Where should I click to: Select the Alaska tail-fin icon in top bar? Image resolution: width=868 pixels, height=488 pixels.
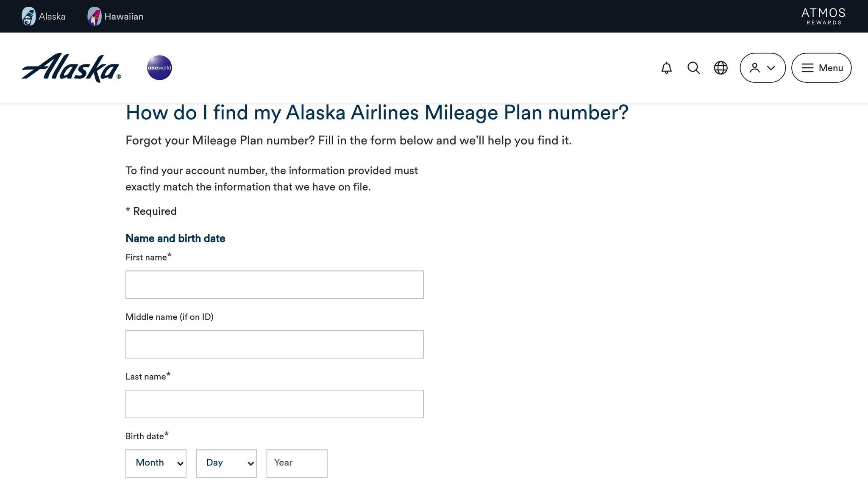pyautogui.click(x=28, y=16)
